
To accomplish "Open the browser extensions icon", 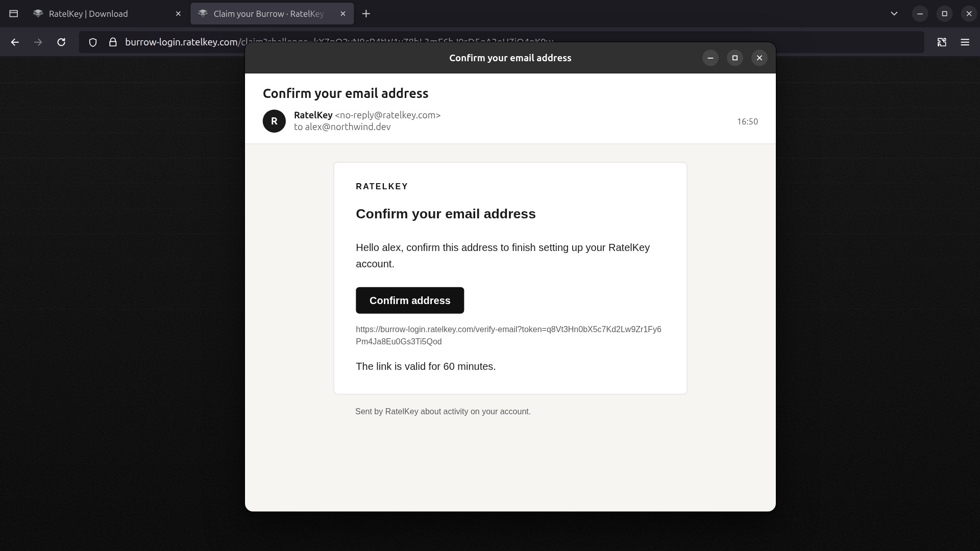I will (942, 42).
